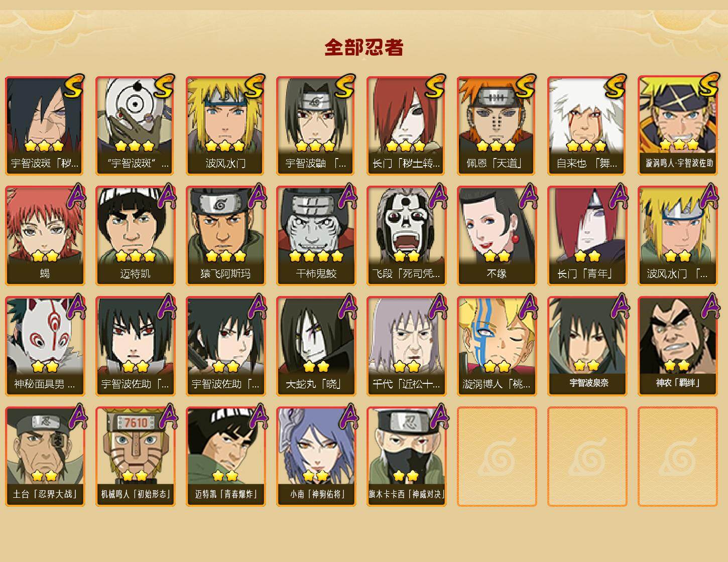Screen dimensions: 728x562
Task: Select the 旗木卡卡西「神威对决」 card
Action: pos(406,457)
